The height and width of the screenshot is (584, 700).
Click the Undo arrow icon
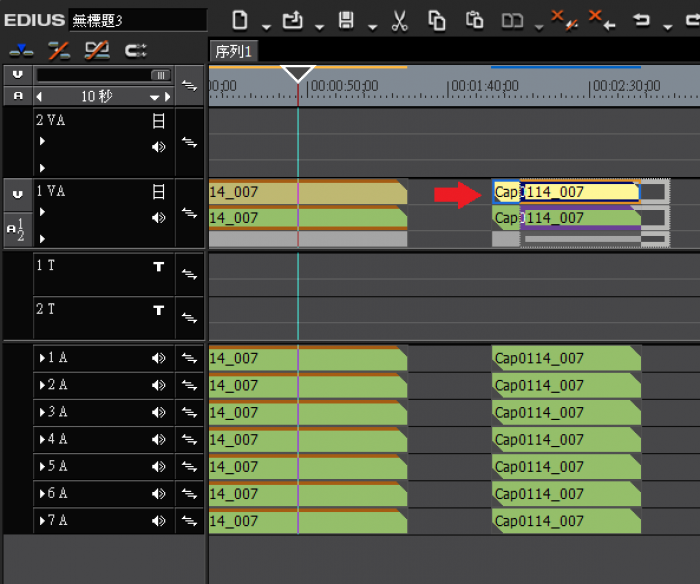pos(642,20)
